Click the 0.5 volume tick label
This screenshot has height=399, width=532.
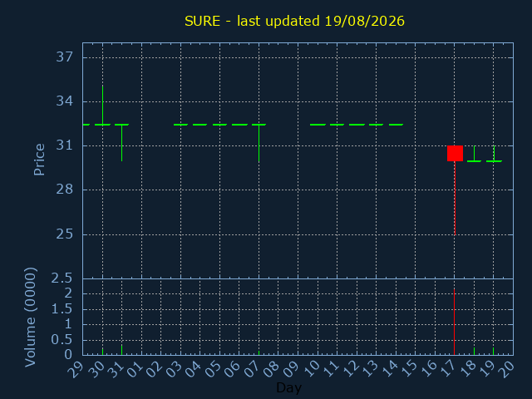click(x=62, y=340)
